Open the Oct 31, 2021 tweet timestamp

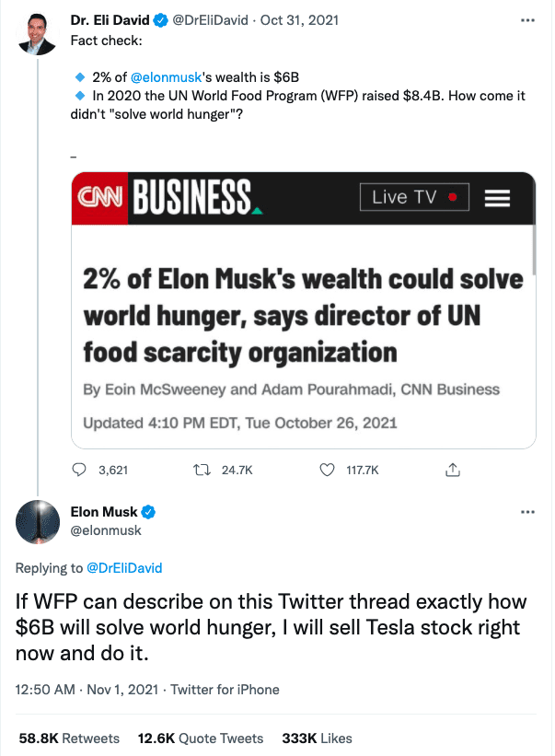click(302, 19)
